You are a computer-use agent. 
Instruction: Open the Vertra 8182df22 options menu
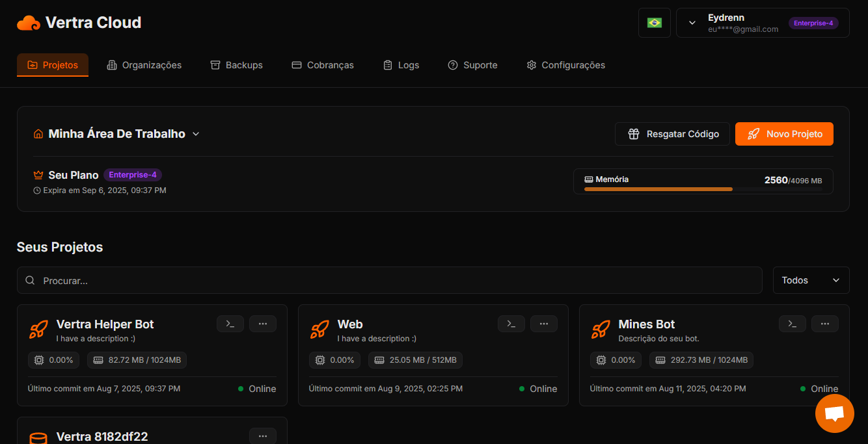point(262,436)
